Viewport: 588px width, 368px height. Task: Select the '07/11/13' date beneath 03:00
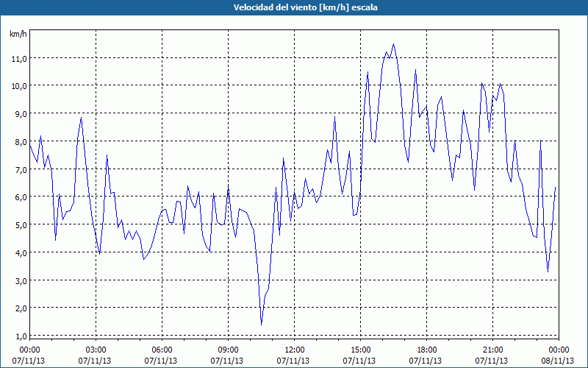95,361
